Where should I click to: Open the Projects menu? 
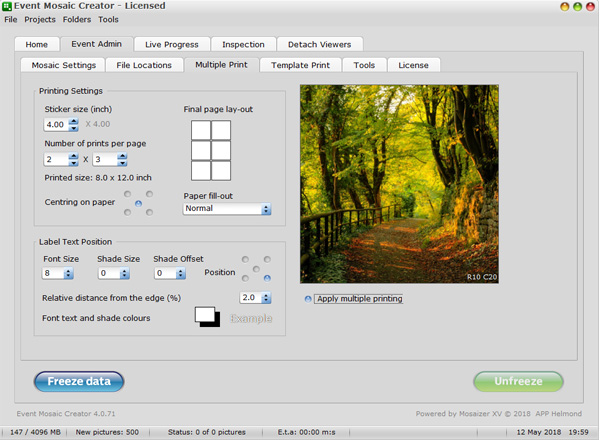pos(40,20)
